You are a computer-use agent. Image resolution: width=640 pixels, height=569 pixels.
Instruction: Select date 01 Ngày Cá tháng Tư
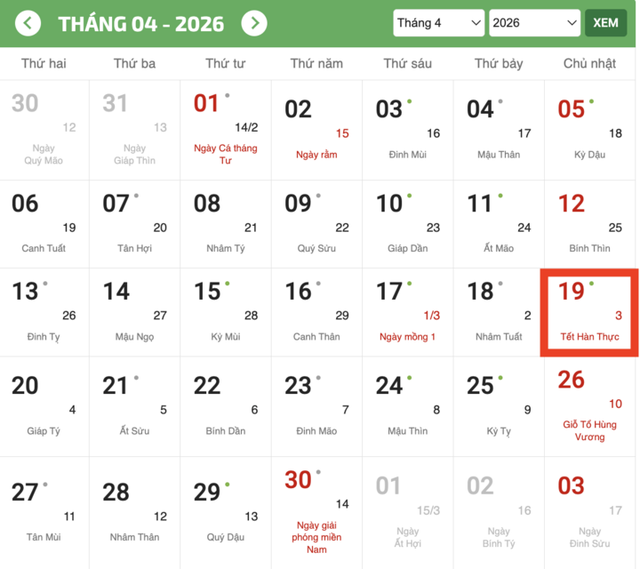pyautogui.click(x=225, y=128)
